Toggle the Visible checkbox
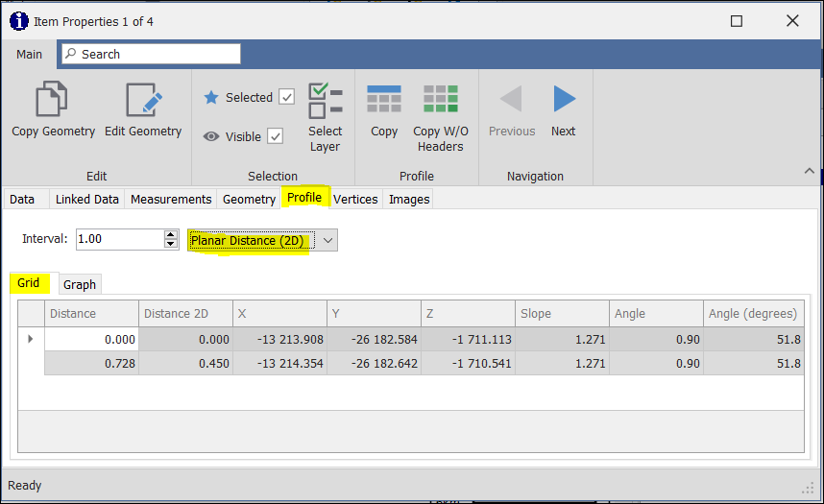This screenshot has width=824, height=504. click(x=275, y=136)
